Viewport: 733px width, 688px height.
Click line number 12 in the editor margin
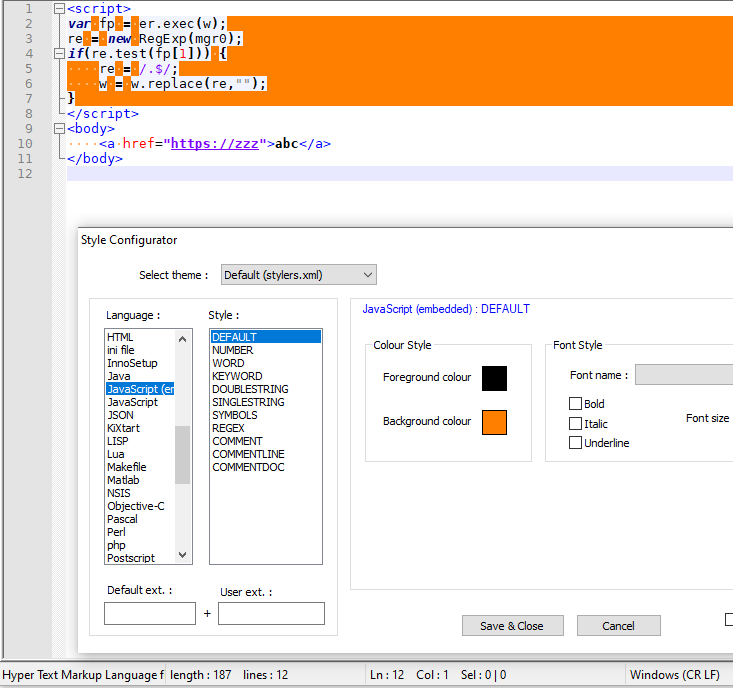(x=25, y=174)
